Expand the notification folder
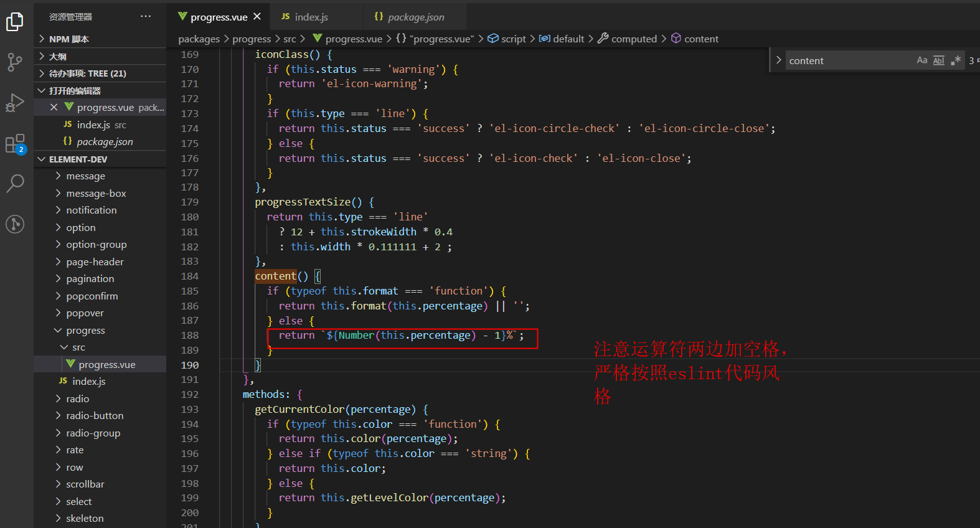980x528 pixels. (100, 210)
